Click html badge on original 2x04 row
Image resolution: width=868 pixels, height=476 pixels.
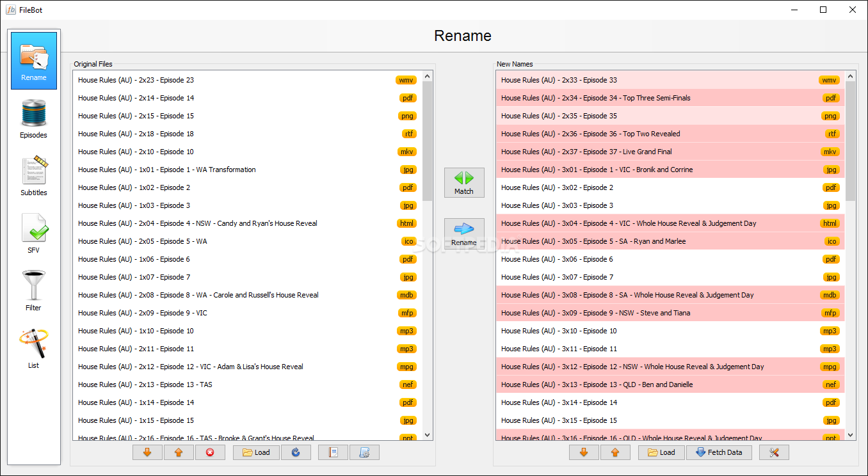[x=406, y=223]
